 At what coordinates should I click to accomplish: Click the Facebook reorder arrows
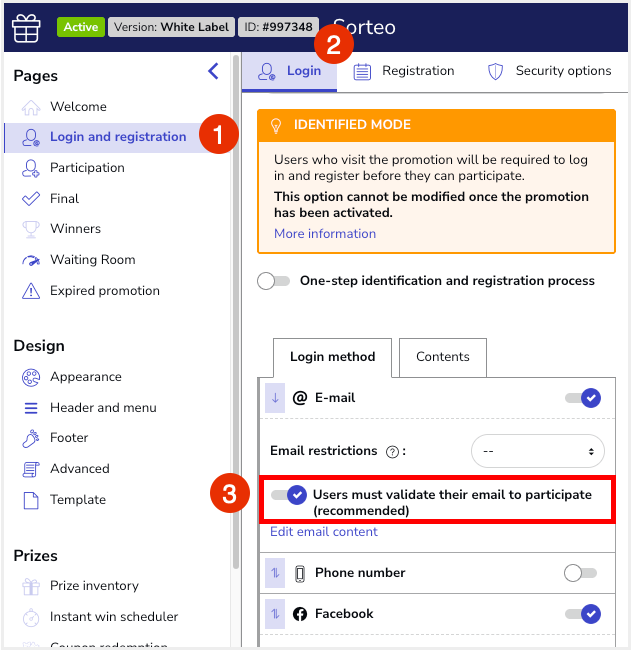(x=275, y=614)
